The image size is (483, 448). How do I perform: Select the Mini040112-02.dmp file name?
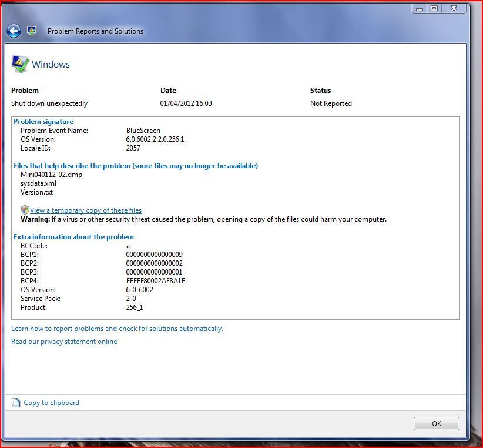[52, 175]
